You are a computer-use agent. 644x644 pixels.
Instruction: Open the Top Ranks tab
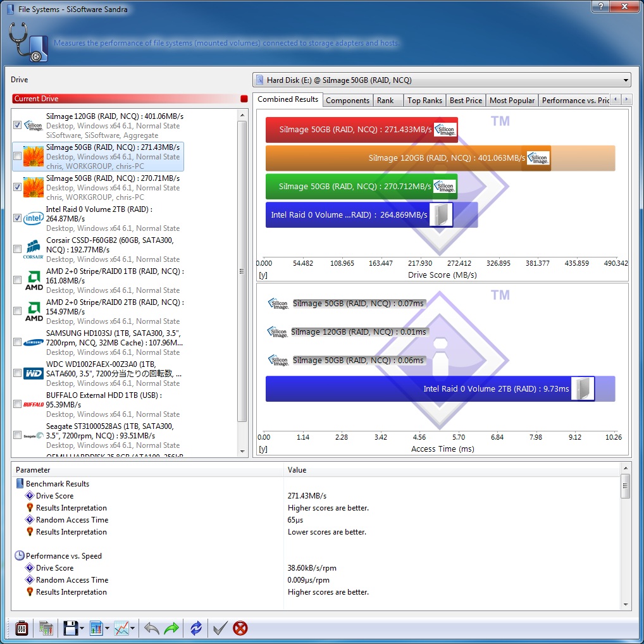pyautogui.click(x=424, y=101)
